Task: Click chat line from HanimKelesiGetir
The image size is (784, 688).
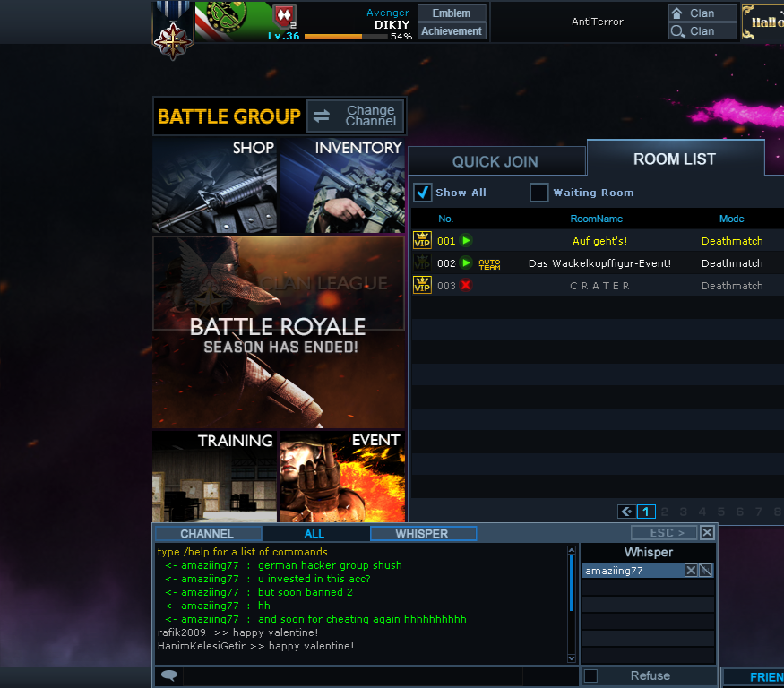Action: [x=256, y=646]
